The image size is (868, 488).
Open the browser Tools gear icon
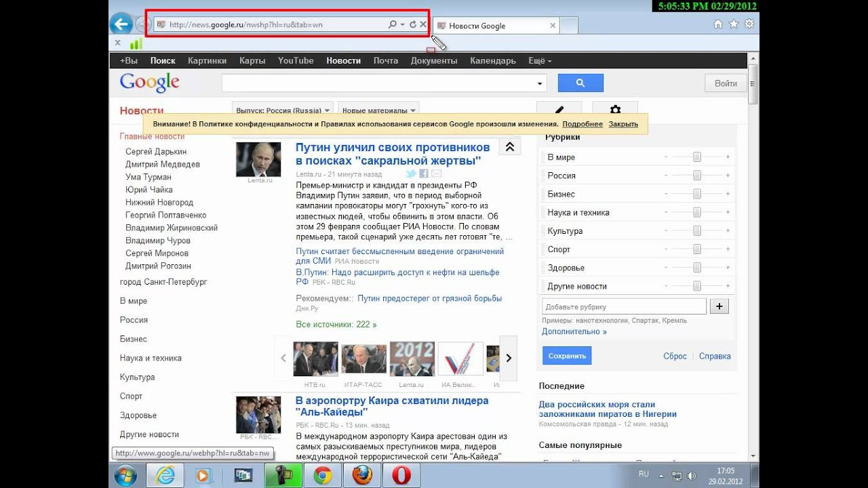tap(749, 24)
